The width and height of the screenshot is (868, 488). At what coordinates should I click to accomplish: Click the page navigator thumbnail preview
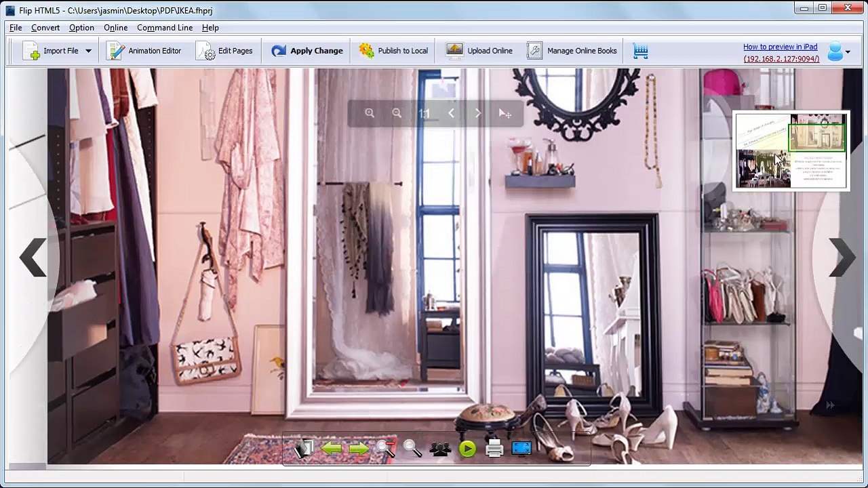791,150
